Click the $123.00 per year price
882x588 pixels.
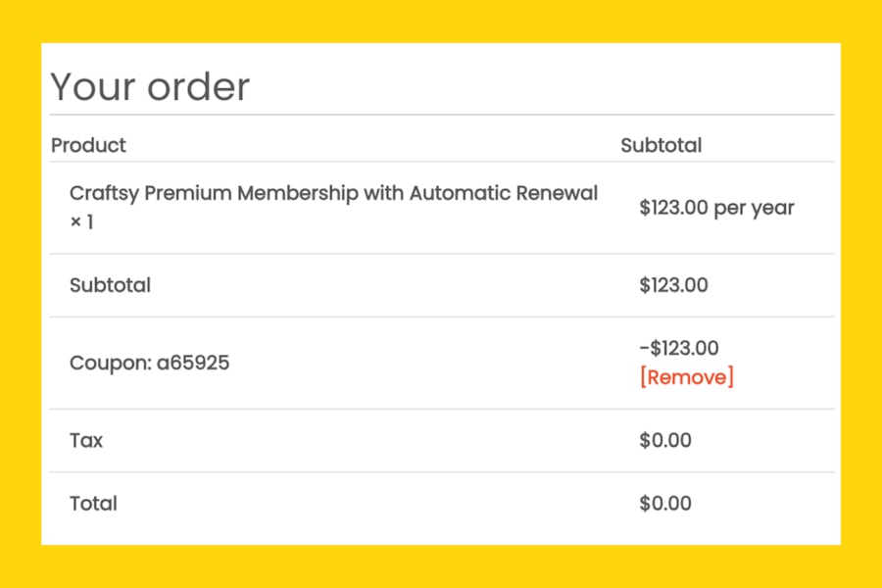(x=716, y=208)
